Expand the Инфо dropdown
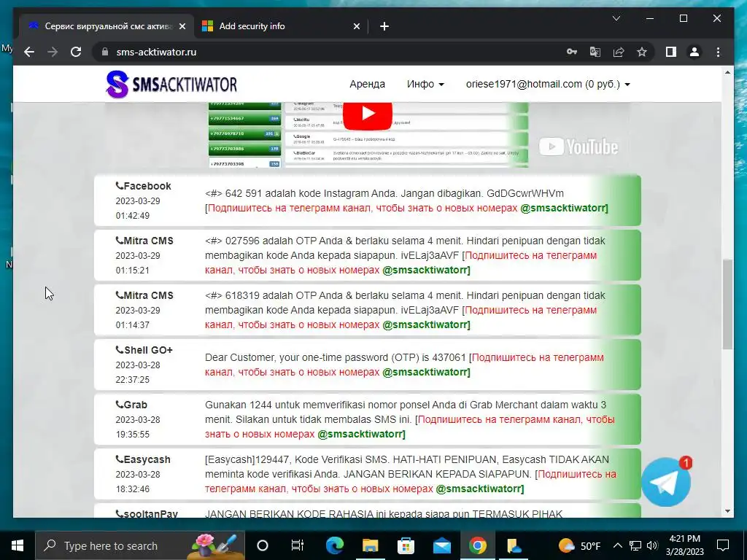This screenshot has height=560, width=747. point(425,85)
